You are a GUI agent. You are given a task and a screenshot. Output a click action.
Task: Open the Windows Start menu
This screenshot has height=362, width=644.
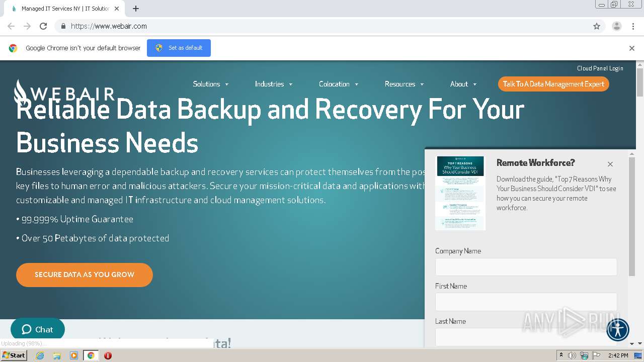point(14,355)
